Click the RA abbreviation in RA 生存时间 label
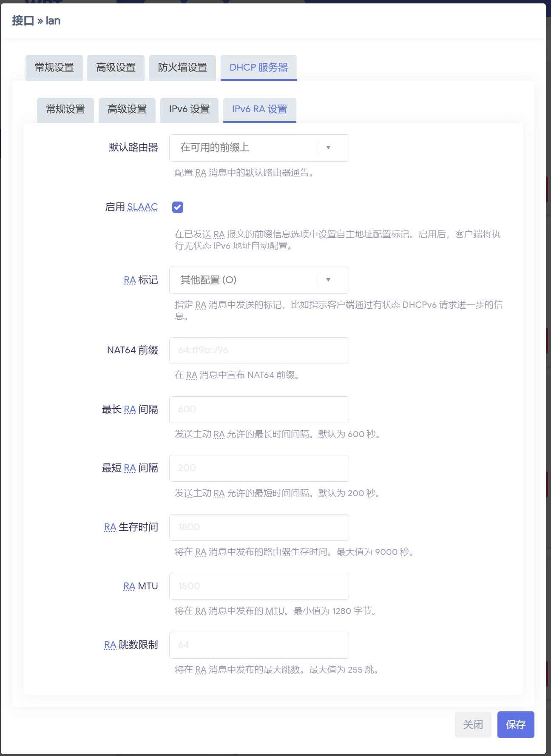The height and width of the screenshot is (756, 551). click(x=110, y=527)
